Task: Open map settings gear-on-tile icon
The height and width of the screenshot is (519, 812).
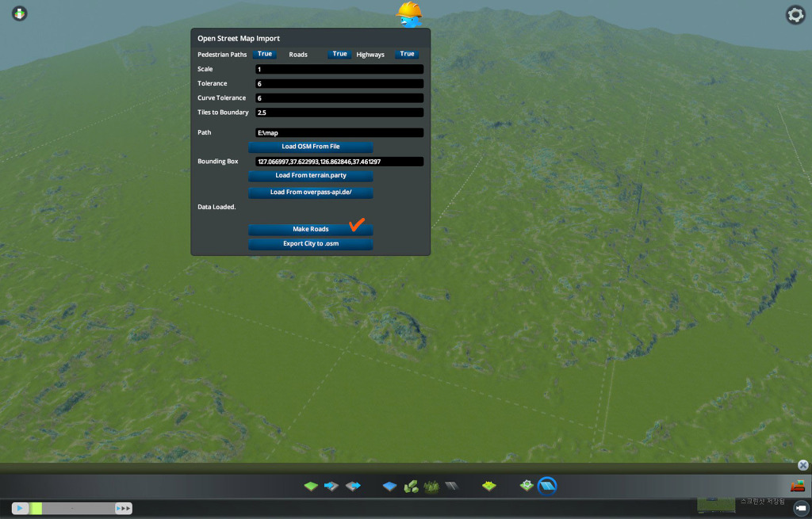Action: (x=527, y=485)
